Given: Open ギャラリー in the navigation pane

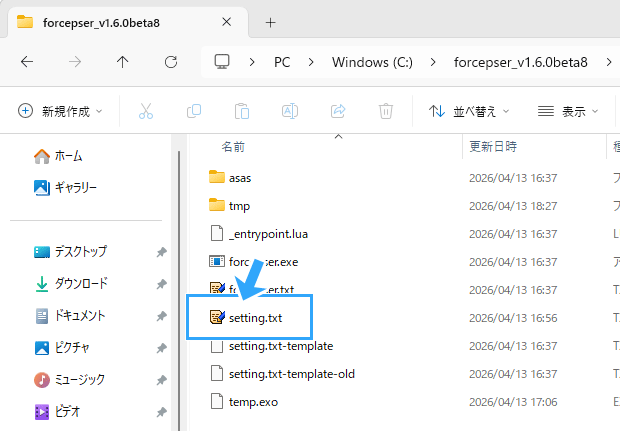Looking at the screenshot, I should pos(65,187).
